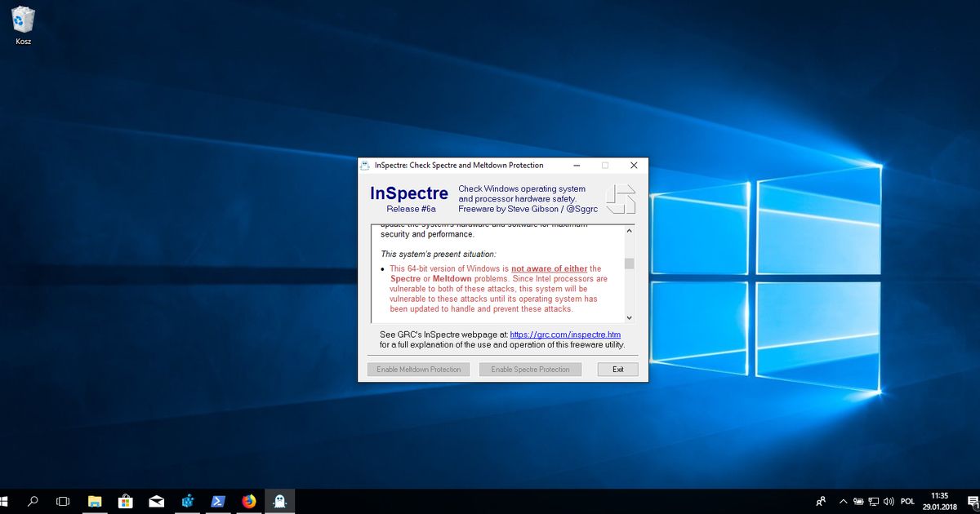
Task: Launch Windows PowerShell from the taskbar
Action: click(x=217, y=500)
